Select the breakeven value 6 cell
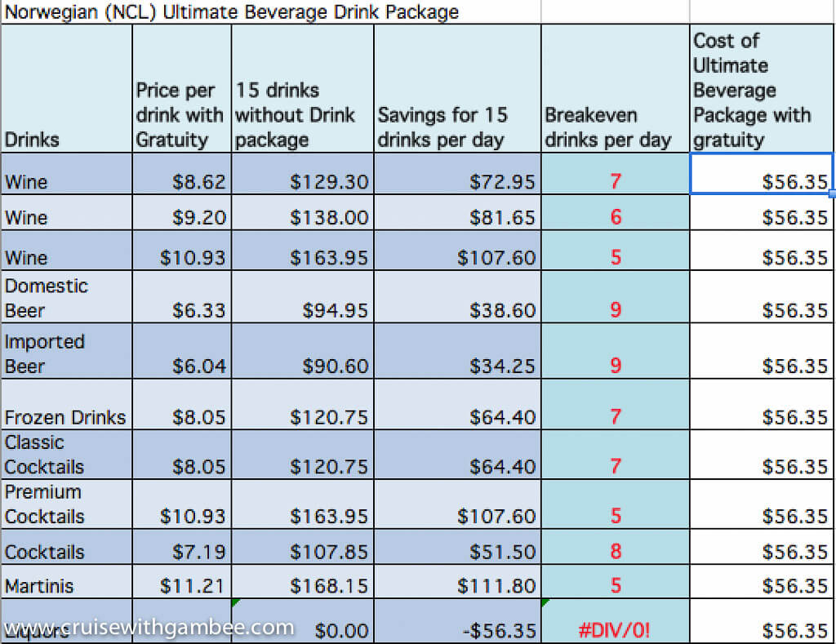The image size is (836, 644). (616, 212)
